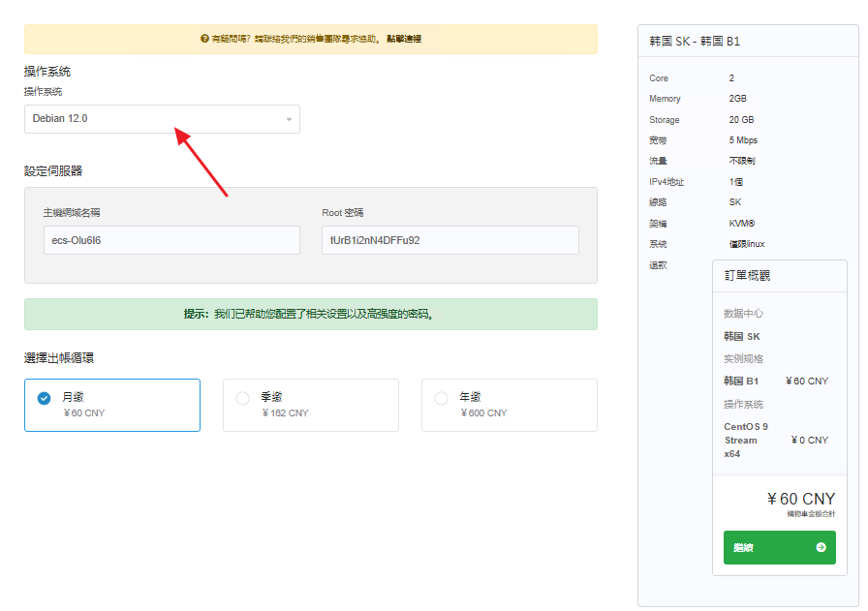Click the 設定伺服器 section heading
This screenshot has height=611, width=868.
click(x=53, y=171)
